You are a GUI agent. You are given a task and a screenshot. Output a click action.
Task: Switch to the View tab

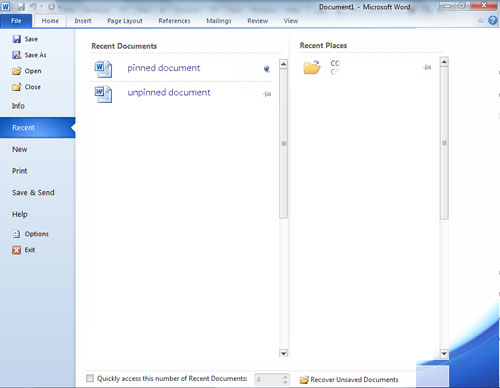(291, 21)
